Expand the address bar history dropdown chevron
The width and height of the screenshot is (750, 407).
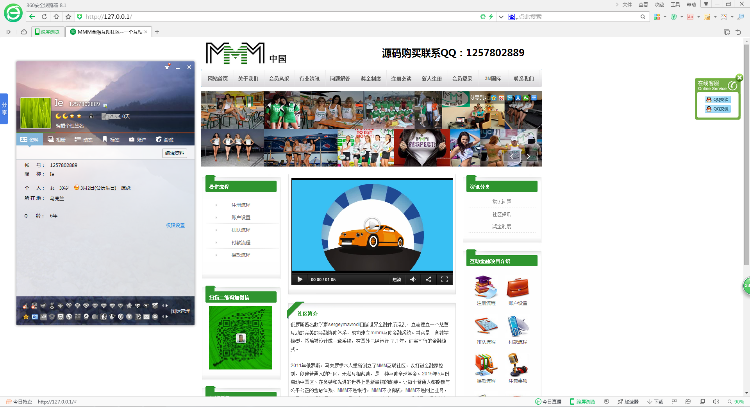(x=501, y=16)
